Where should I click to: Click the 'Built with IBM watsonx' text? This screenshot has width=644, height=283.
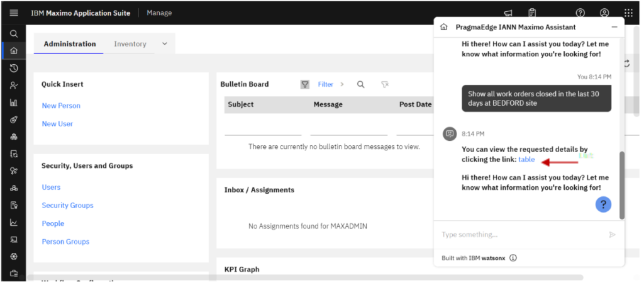tap(474, 258)
